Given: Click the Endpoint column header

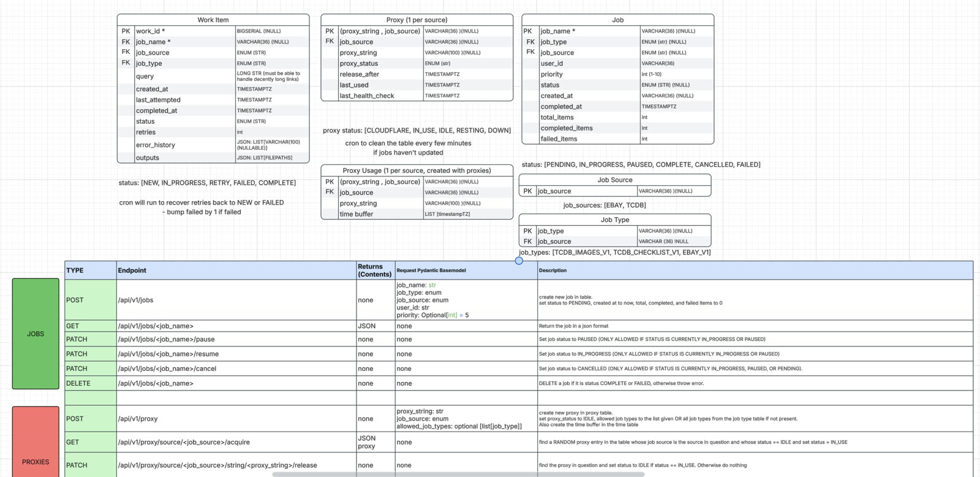Looking at the screenshot, I should [236, 270].
